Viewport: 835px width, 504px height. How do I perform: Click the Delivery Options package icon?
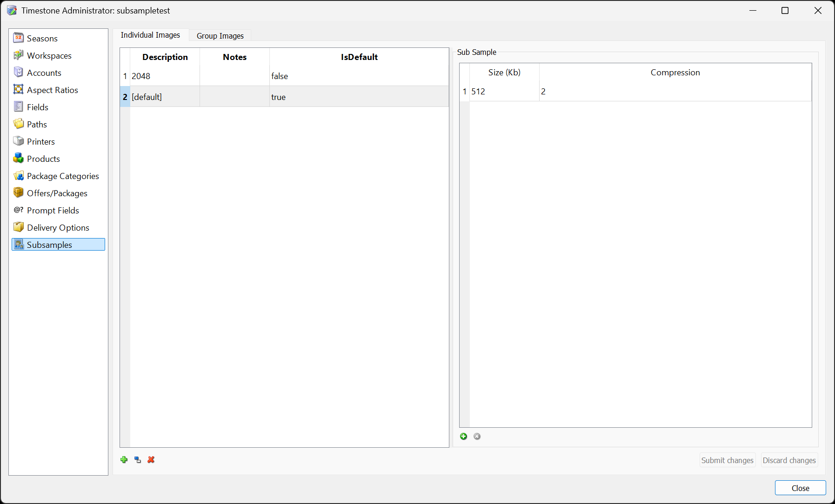(x=18, y=227)
